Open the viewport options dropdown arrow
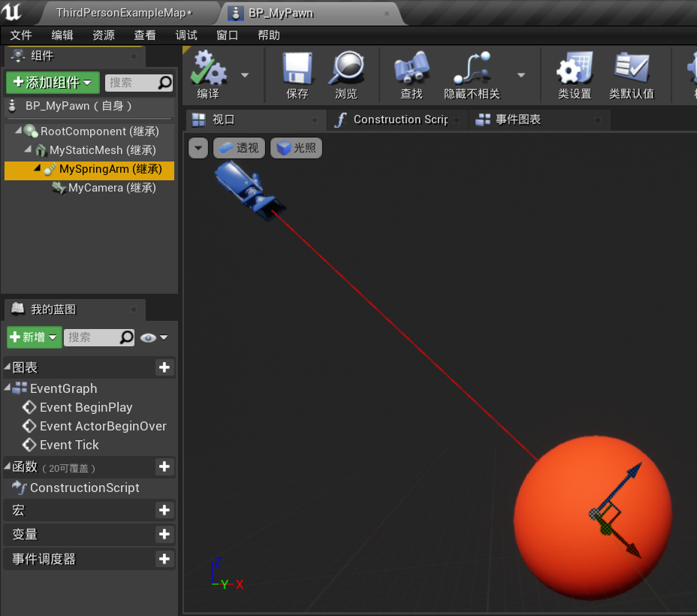Viewport: 697px width, 616px height. click(x=198, y=147)
